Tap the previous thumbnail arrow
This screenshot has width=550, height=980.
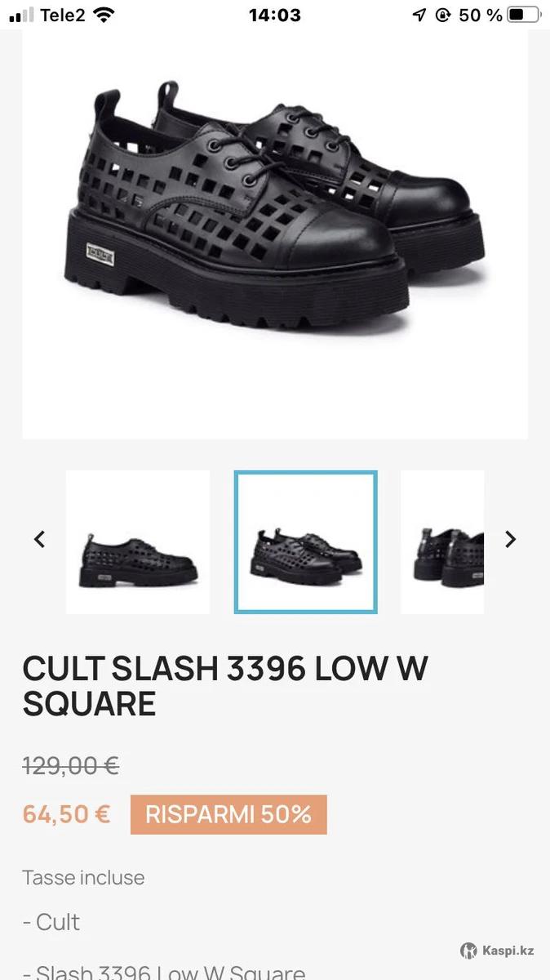point(39,539)
